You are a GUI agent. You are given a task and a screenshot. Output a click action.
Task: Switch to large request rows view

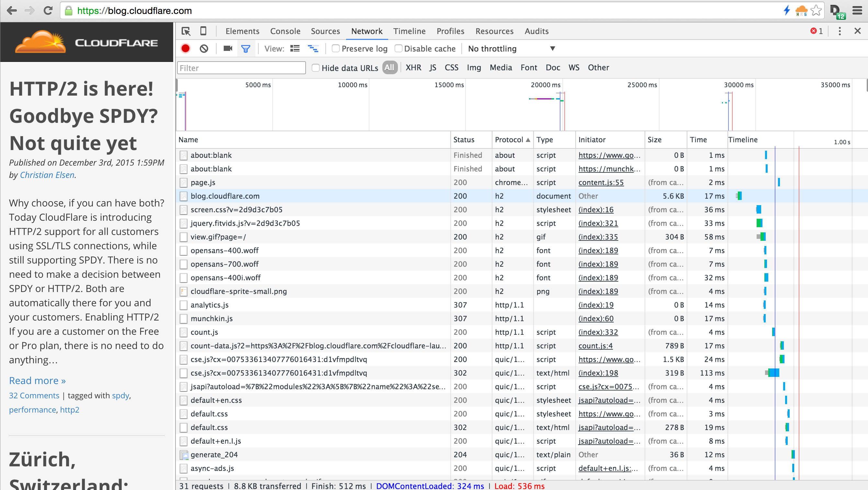[295, 49]
